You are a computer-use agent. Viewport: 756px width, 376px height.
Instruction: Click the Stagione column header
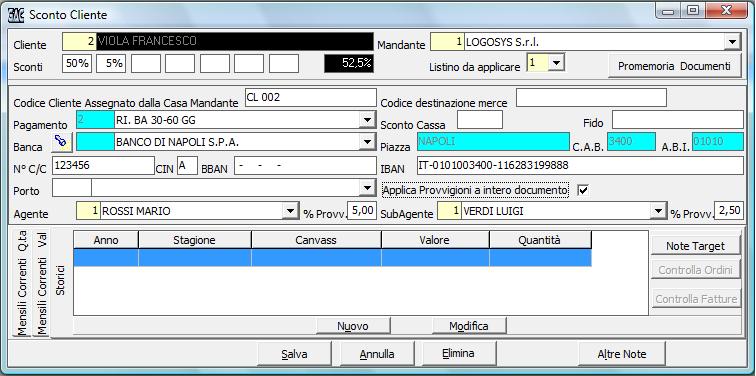[x=195, y=240]
